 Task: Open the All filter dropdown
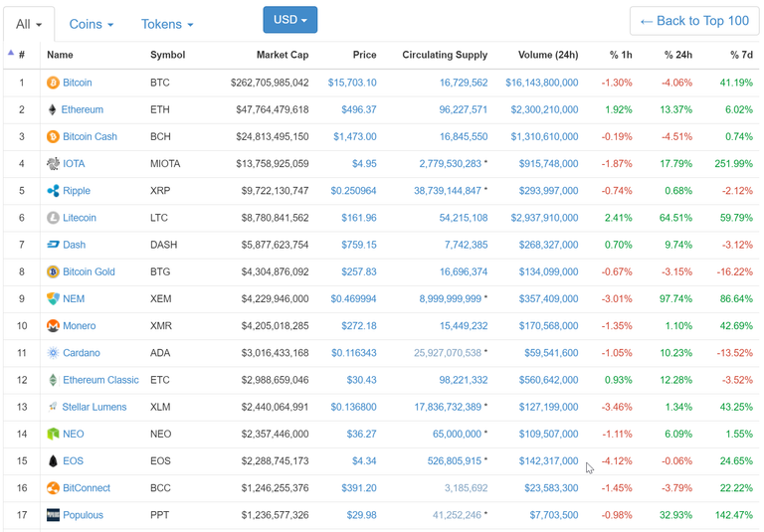pyautogui.click(x=29, y=24)
